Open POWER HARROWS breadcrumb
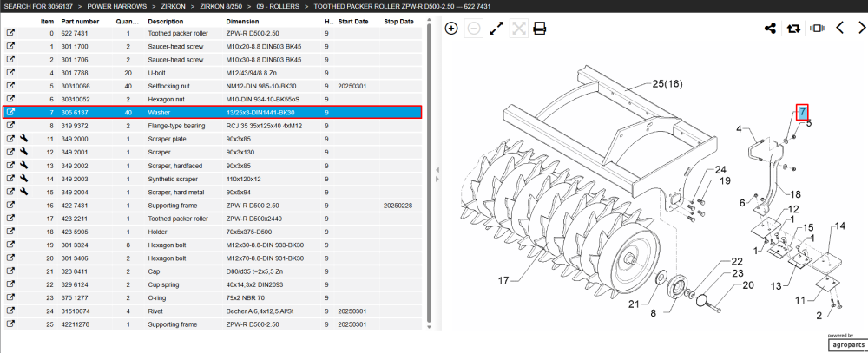This screenshot has width=868, height=353. click(x=117, y=6)
